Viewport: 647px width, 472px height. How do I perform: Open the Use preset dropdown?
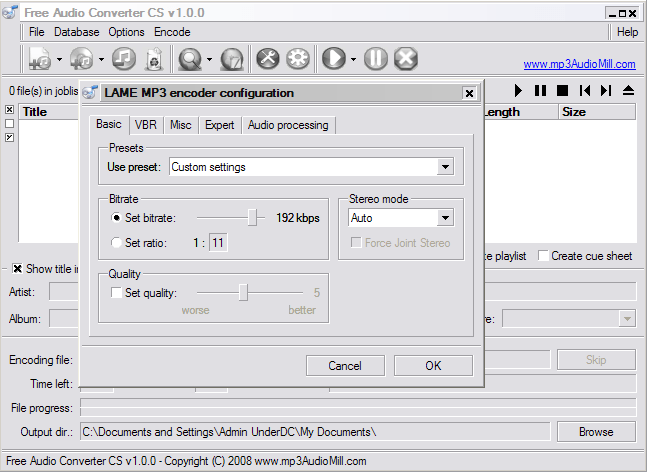tap(445, 167)
